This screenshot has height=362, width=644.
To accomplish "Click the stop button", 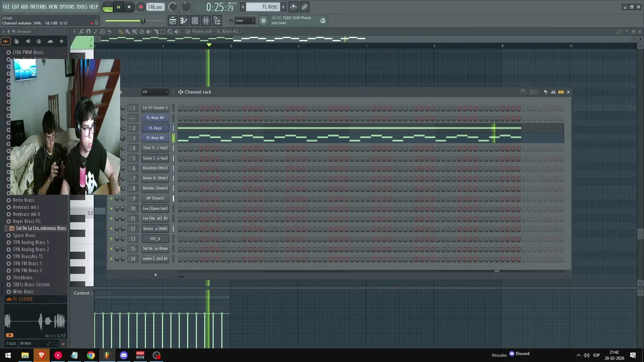I will (x=129, y=7).
